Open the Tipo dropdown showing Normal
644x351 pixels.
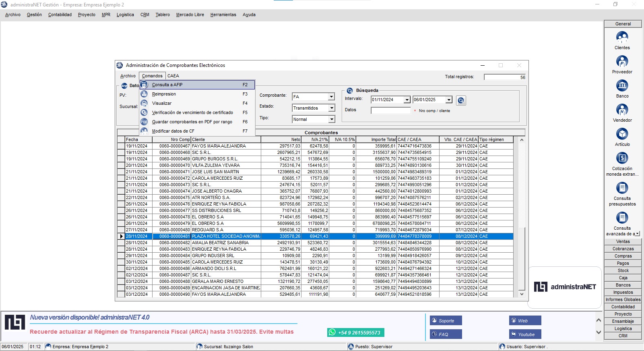point(331,119)
